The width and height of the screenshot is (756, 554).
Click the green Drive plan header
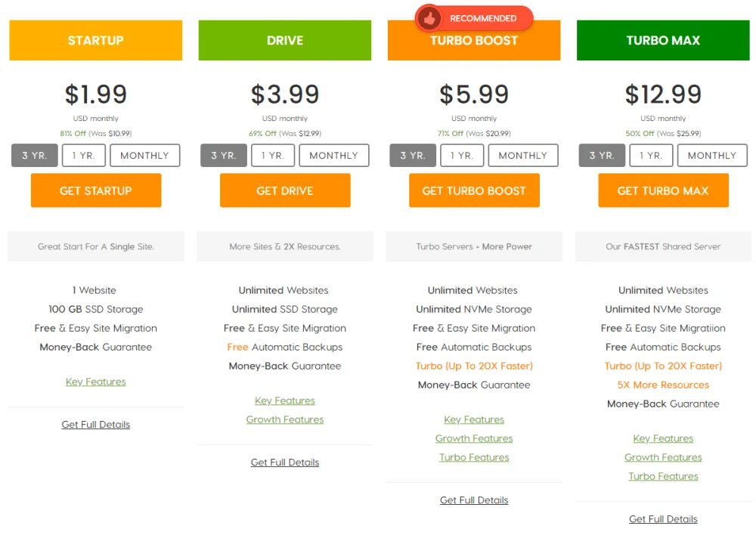point(285,41)
